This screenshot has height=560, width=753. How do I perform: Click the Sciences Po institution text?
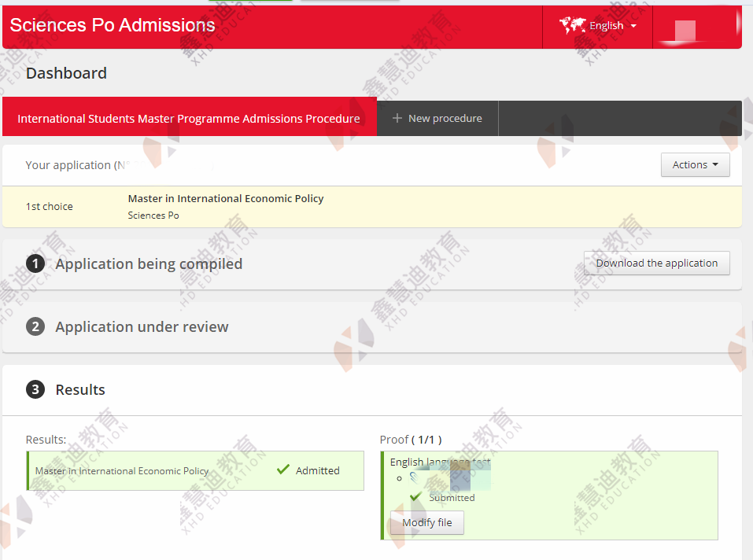tap(153, 216)
